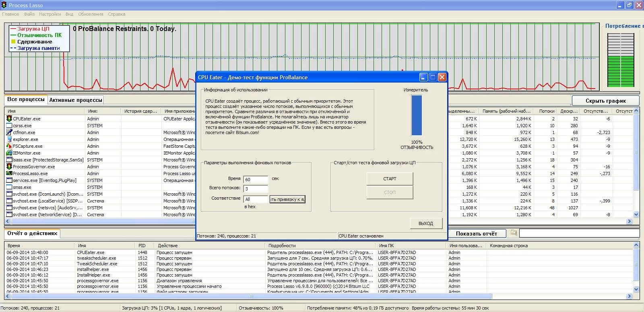Screen dimensions: 644x312
Task: Select the CPUEater.exe 10:48:00 log entry
Action: (x=318, y=252)
